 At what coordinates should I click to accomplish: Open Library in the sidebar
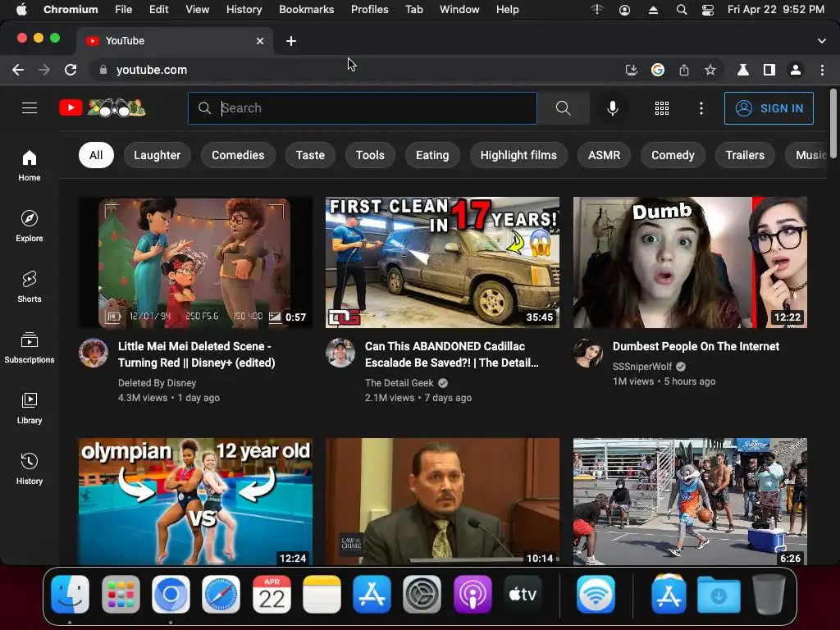30,409
